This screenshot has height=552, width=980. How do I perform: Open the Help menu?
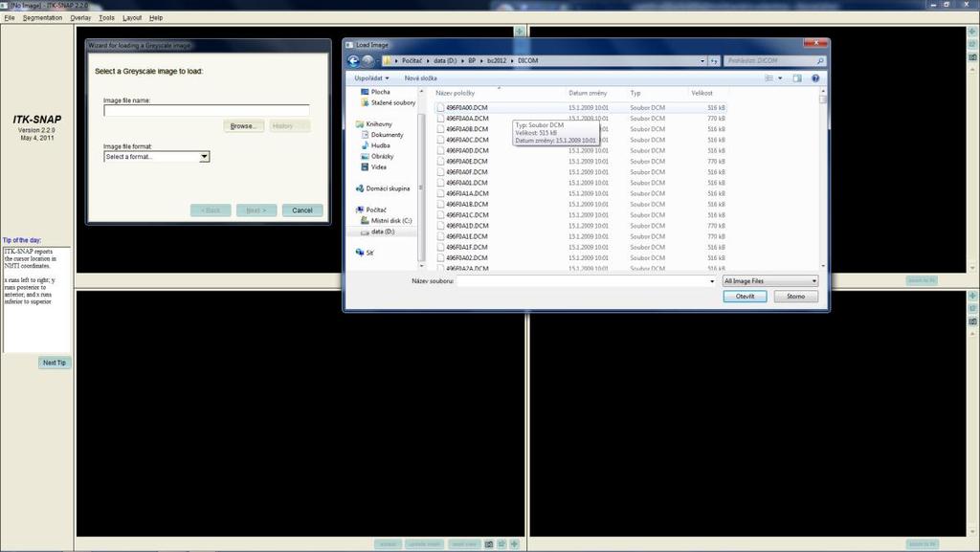pyautogui.click(x=156, y=17)
